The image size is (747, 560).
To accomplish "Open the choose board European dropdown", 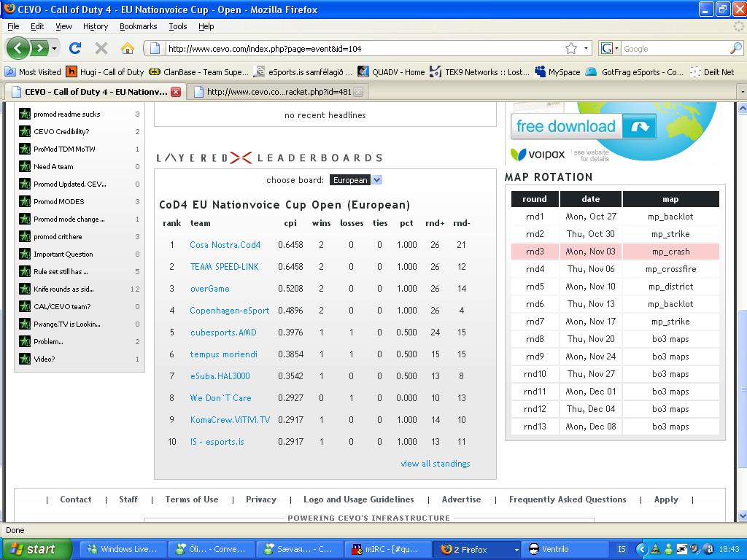I will 356,180.
